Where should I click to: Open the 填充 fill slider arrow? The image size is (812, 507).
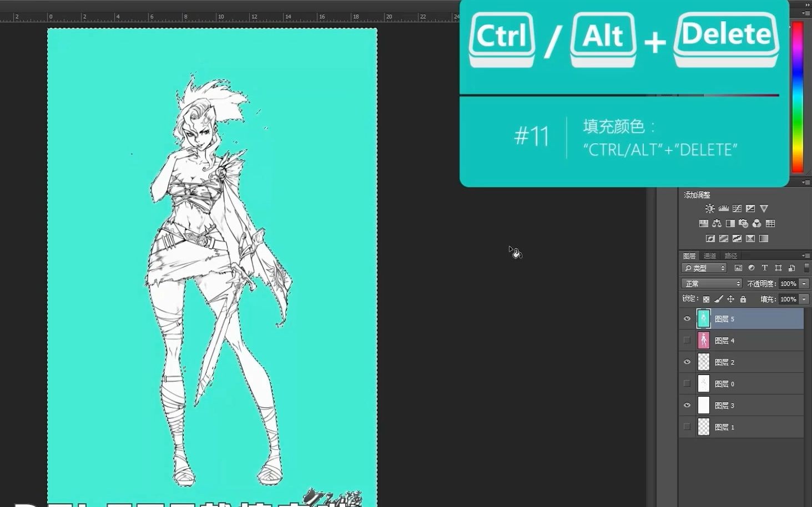tap(804, 299)
